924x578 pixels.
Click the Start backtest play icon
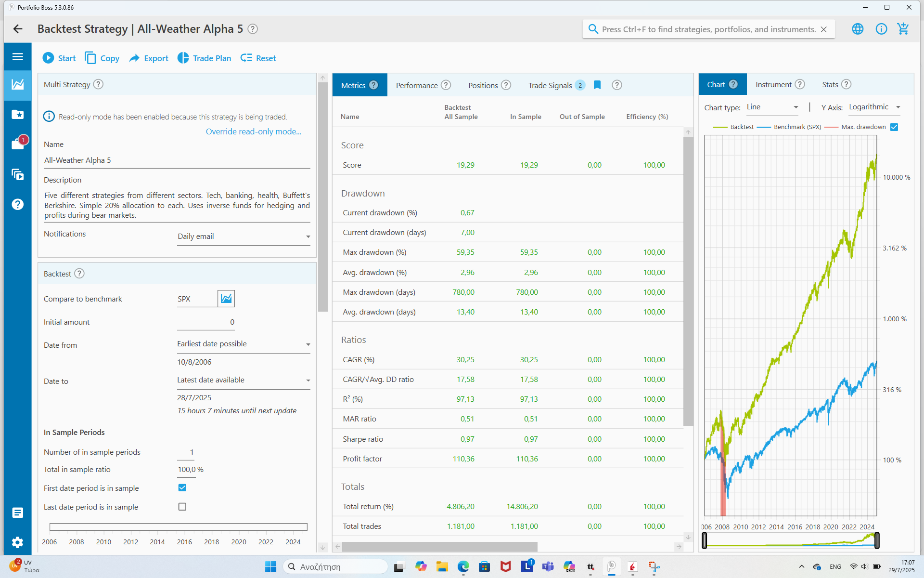coord(48,58)
